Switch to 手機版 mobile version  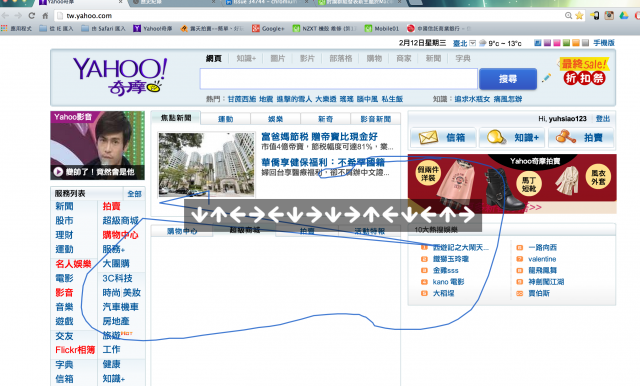[x=604, y=43]
